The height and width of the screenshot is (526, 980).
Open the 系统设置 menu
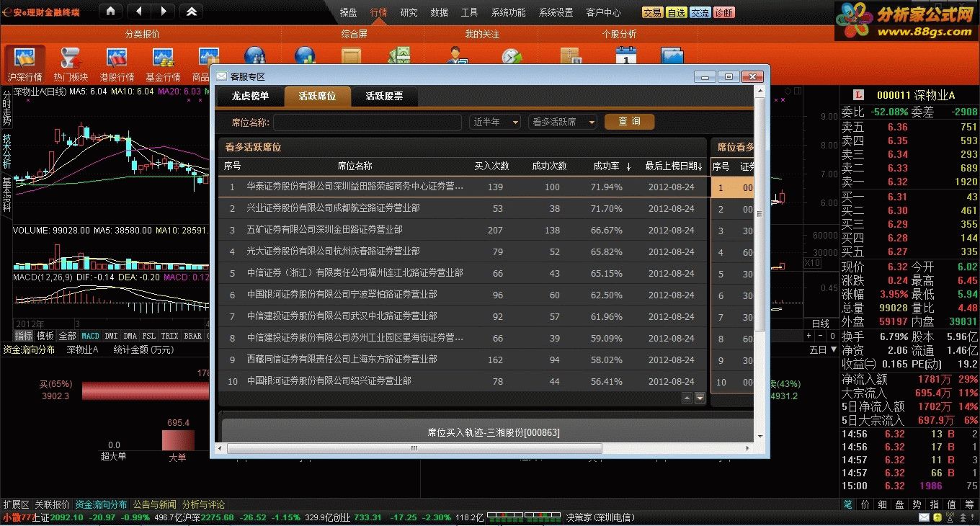tap(556, 12)
